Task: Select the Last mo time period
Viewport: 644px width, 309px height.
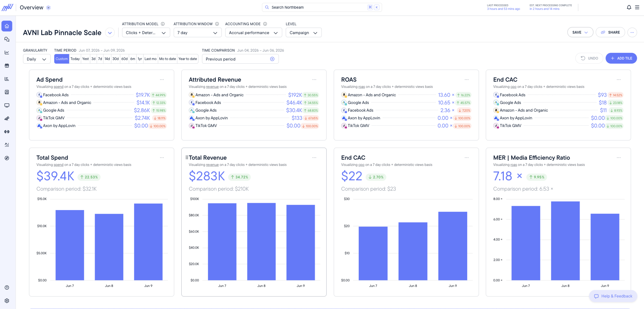Action: click(150, 59)
